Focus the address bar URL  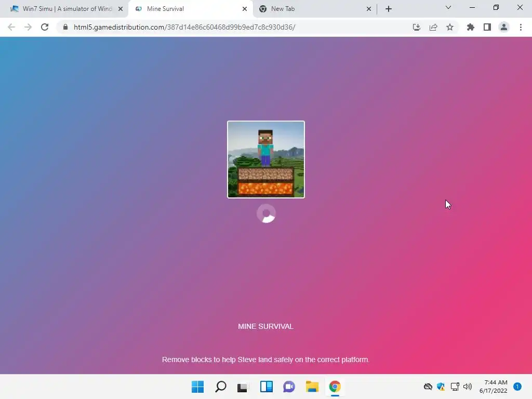184,27
